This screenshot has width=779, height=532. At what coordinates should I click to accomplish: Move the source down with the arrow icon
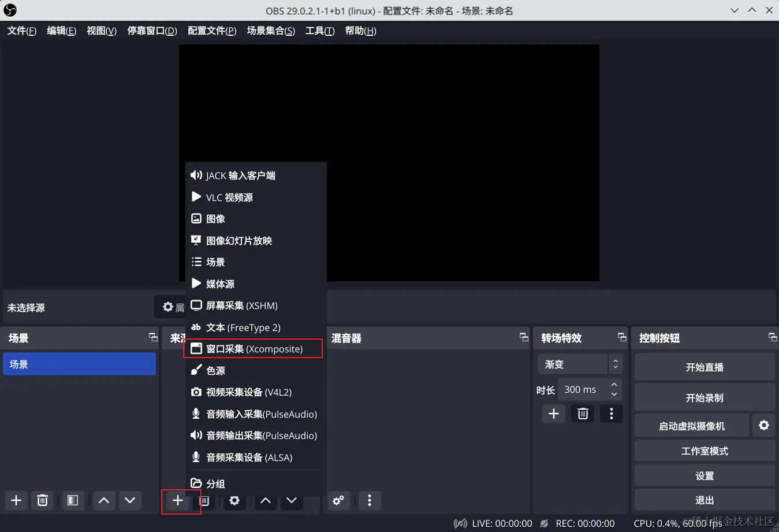[292, 500]
